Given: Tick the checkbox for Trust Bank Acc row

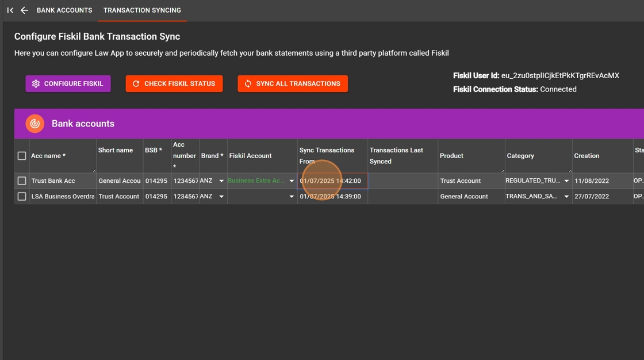Looking at the screenshot, I should (22, 181).
